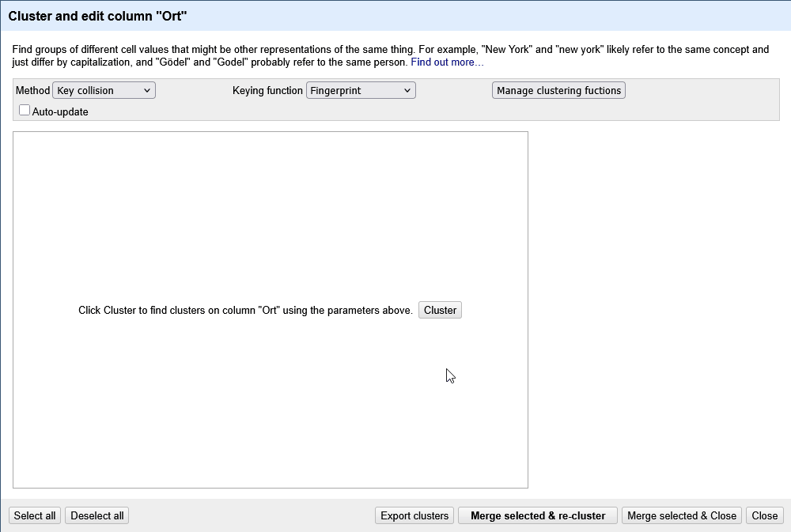791x532 pixels.
Task: Open the Method dropdown
Action: tap(103, 89)
